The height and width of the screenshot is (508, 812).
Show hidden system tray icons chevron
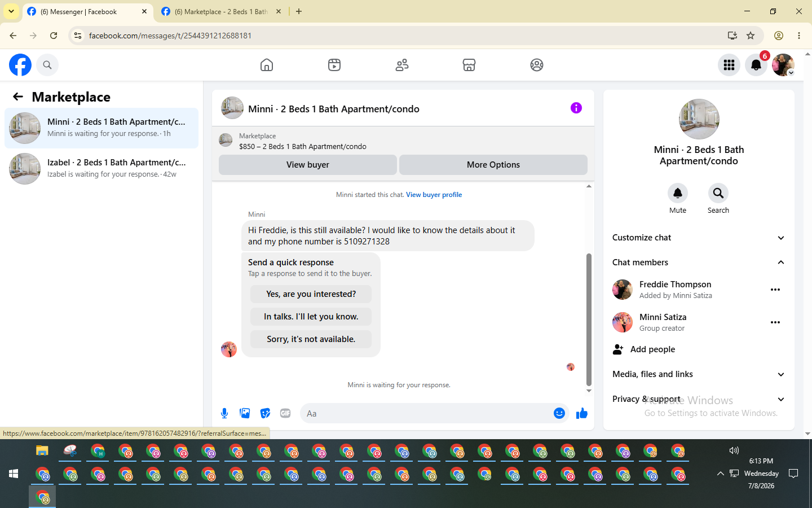[x=720, y=474]
